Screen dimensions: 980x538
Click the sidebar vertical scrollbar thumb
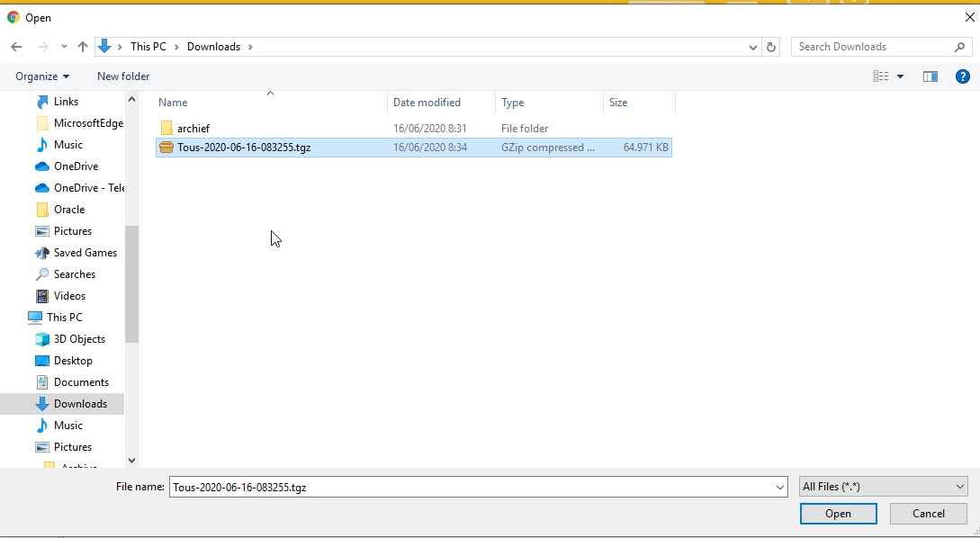tap(131, 283)
